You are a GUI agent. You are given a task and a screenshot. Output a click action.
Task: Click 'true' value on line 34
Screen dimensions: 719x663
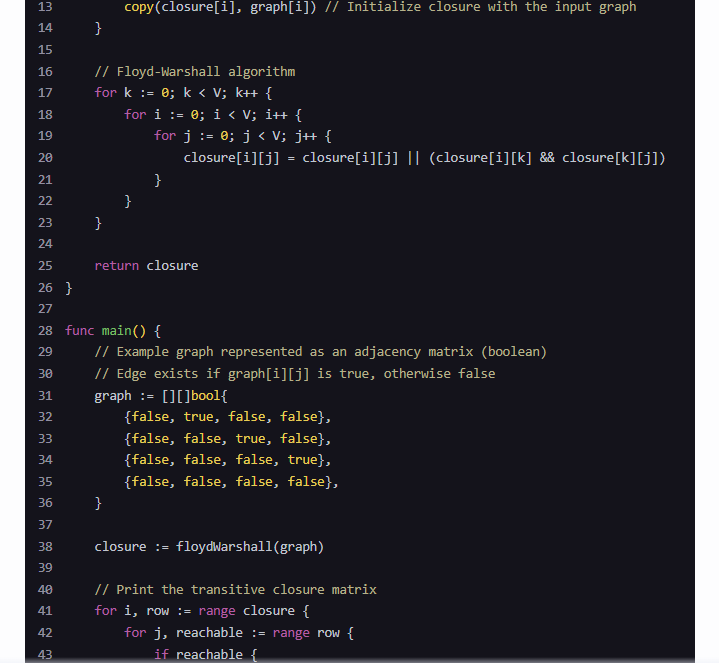click(x=303, y=460)
